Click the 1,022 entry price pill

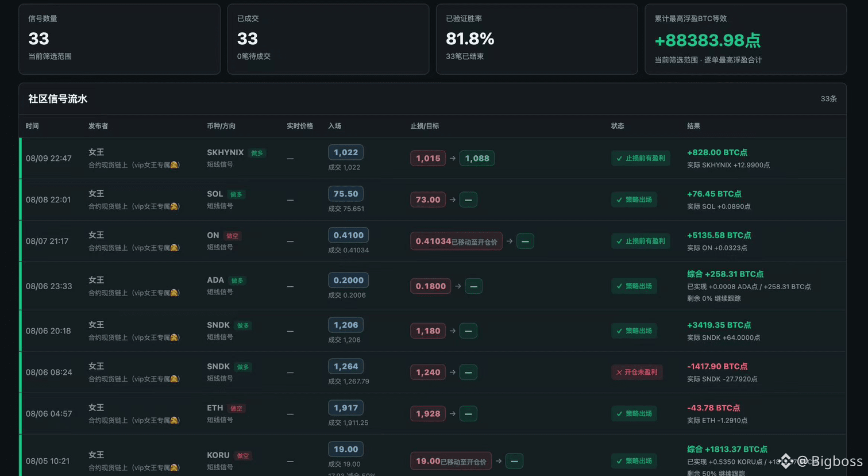[346, 152]
